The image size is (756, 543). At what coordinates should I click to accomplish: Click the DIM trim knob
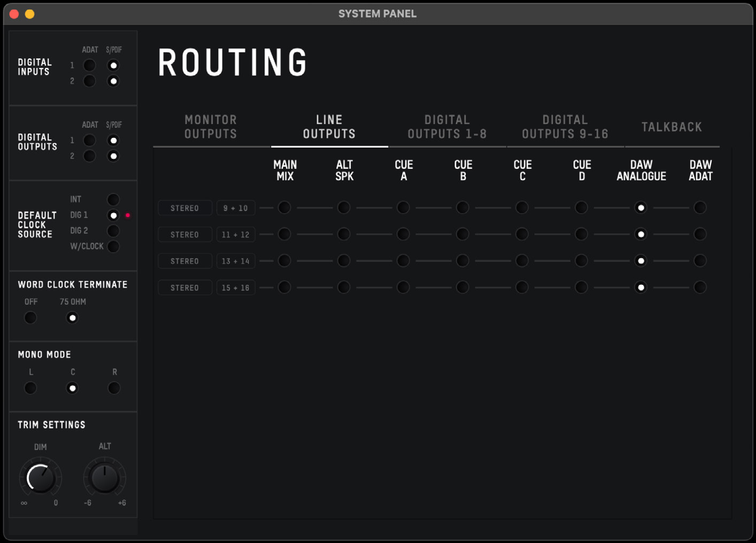click(x=41, y=478)
